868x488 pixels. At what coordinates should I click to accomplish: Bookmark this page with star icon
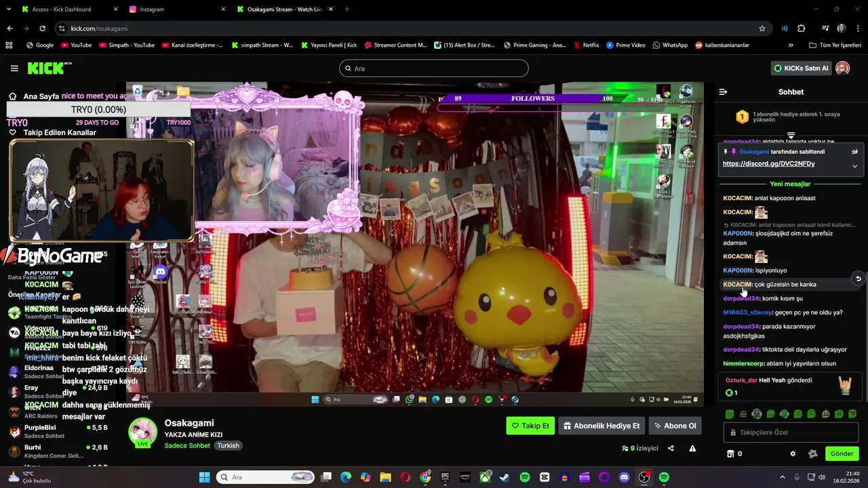[x=762, y=28]
